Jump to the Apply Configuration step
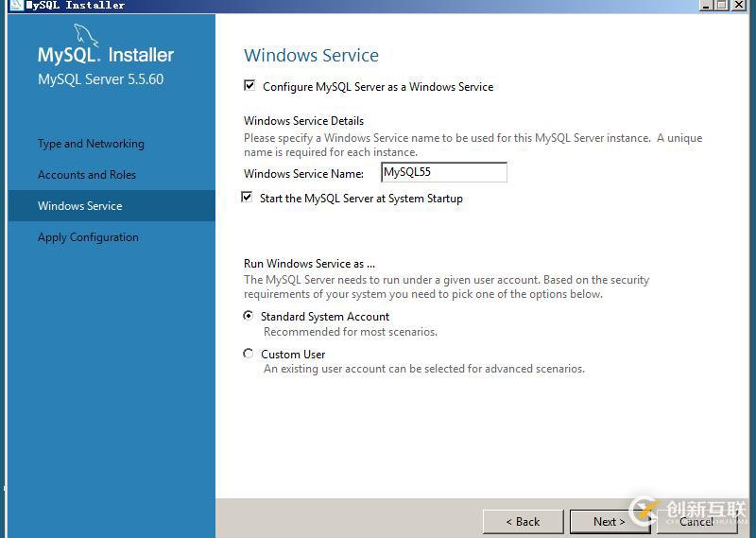The width and height of the screenshot is (756, 538). [x=88, y=237]
